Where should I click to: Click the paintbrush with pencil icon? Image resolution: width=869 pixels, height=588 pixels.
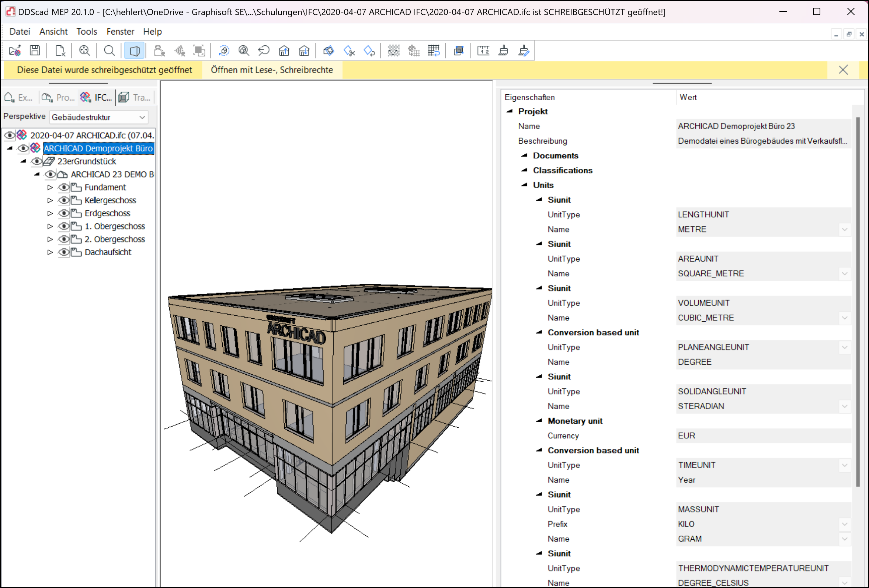(524, 50)
